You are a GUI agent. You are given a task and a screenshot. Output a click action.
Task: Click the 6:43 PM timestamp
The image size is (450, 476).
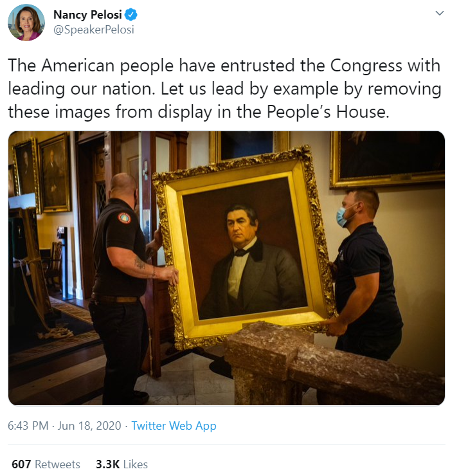click(28, 426)
